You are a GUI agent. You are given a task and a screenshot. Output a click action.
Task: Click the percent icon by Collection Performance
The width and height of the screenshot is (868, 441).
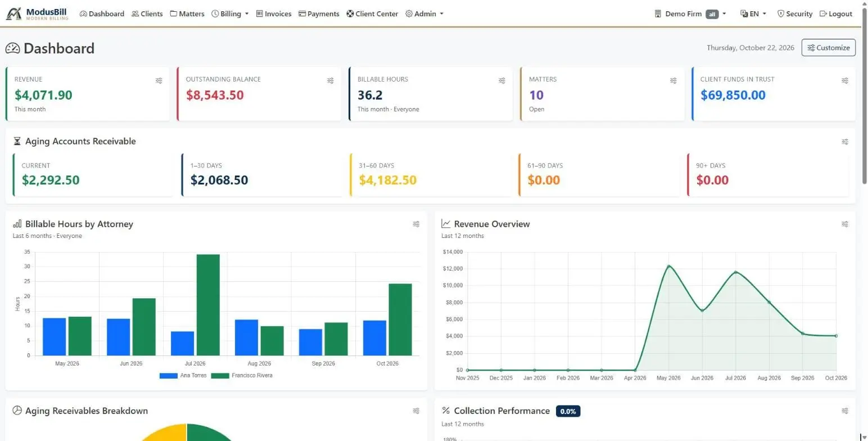click(446, 411)
